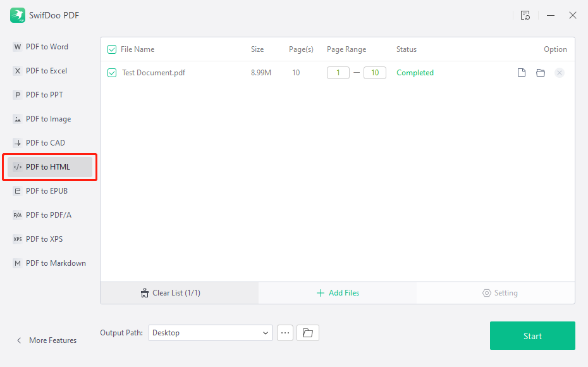Image resolution: width=588 pixels, height=367 pixels.
Task: Click the Option column header
Action: tap(555, 49)
